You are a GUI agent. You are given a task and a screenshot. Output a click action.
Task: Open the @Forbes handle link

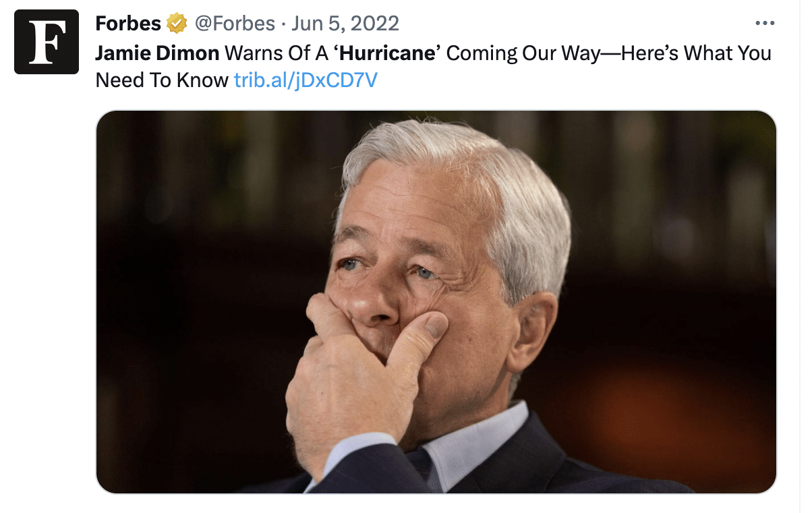click(235, 24)
